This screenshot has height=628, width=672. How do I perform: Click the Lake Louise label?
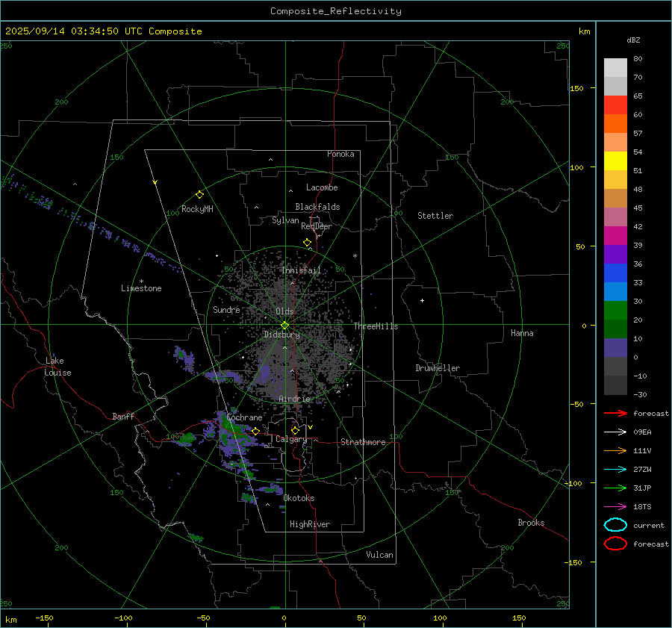pyautogui.click(x=57, y=367)
